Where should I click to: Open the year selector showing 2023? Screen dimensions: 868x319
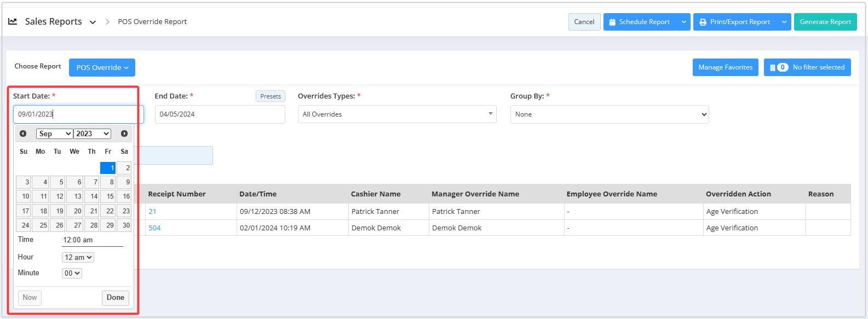pos(92,134)
